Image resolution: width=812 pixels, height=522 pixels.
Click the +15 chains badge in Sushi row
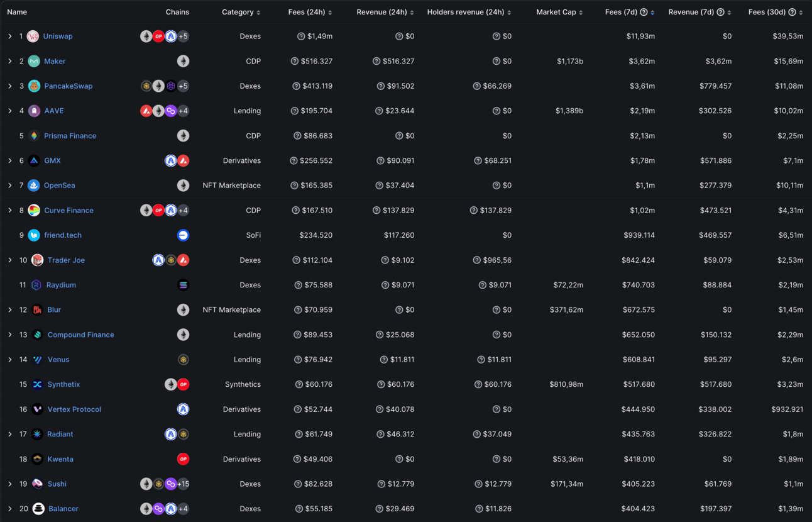tap(183, 484)
